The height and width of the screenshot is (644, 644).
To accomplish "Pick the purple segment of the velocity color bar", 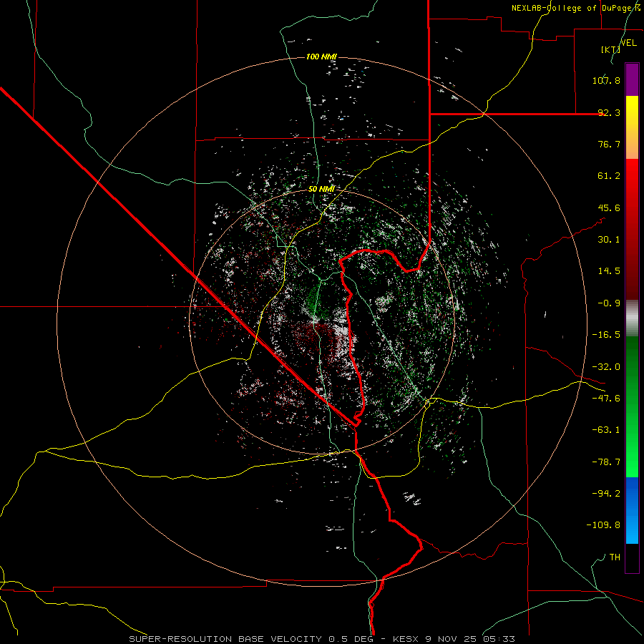I will (x=632, y=79).
